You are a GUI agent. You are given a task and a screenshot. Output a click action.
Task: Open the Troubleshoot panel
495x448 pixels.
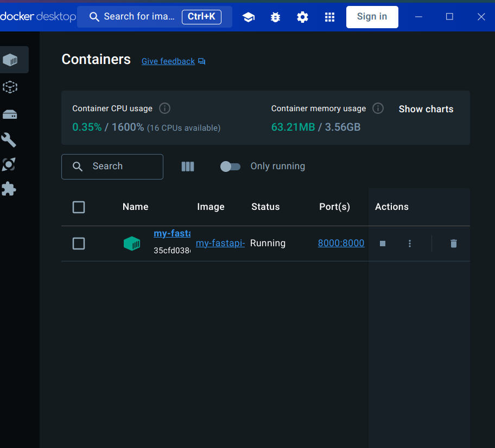275,17
